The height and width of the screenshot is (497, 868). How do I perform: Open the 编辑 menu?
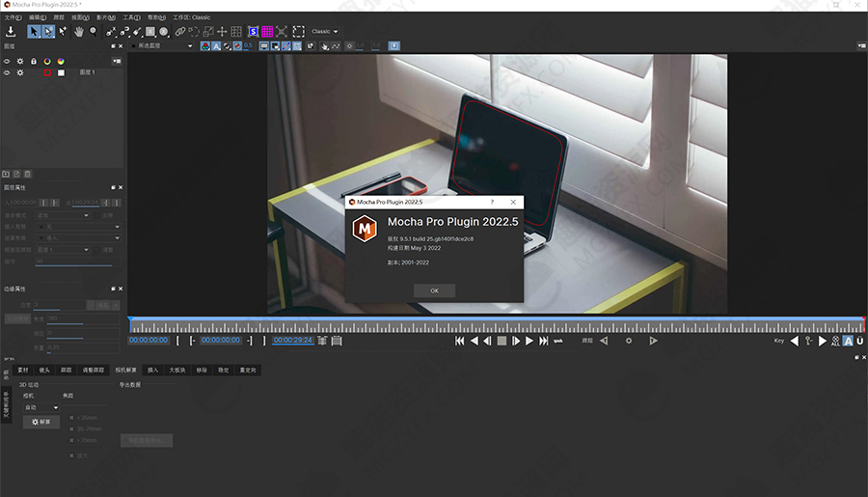pyautogui.click(x=38, y=17)
